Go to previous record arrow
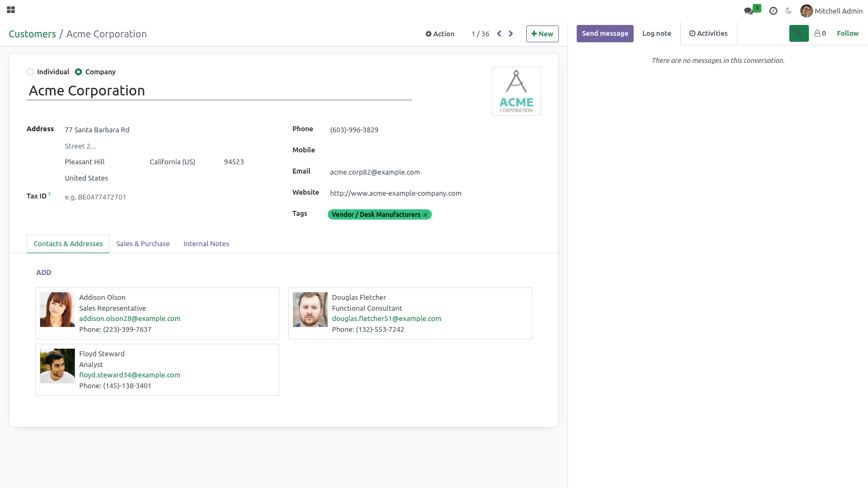This screenshot has width=868, height=488. pos(499,34)
